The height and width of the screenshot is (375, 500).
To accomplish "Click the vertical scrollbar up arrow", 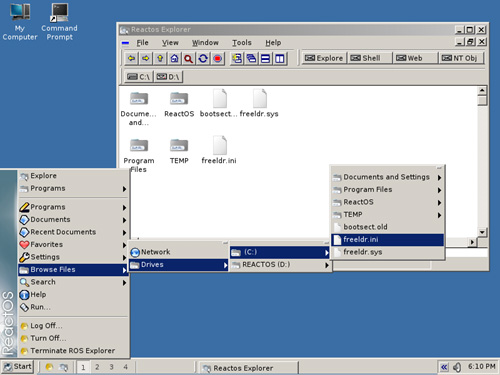I will 482,91.
